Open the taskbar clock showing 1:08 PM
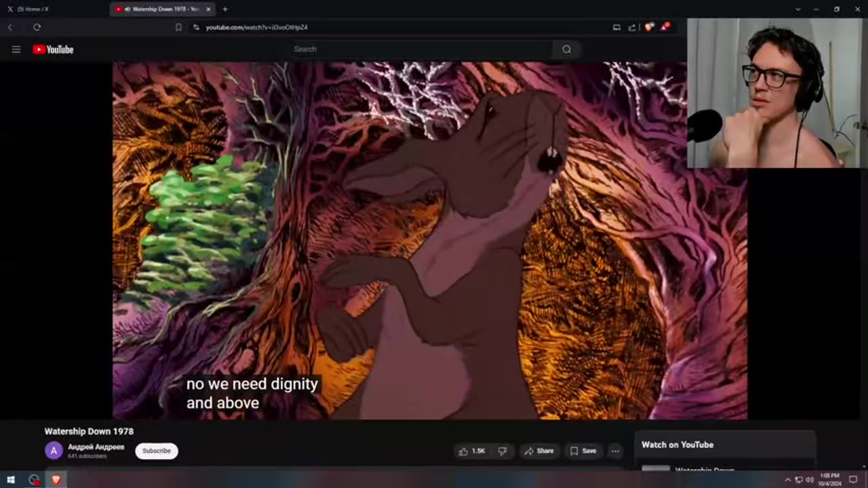The height and width of the screenshot is (488, 868). tap(830, 480)
